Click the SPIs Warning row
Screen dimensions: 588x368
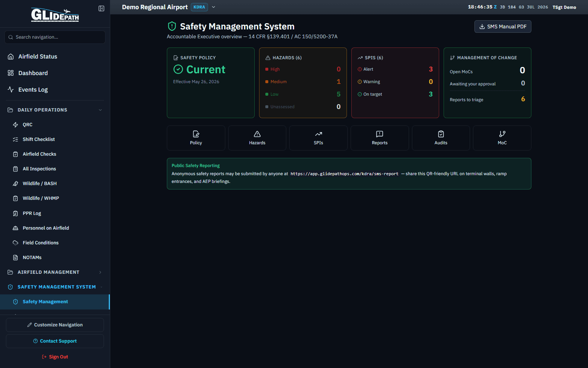point(395,82)
